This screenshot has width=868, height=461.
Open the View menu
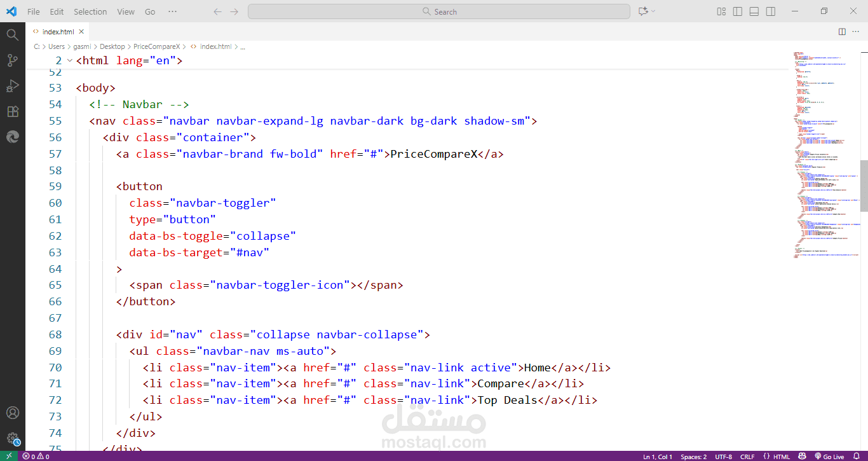click(126, 11)
